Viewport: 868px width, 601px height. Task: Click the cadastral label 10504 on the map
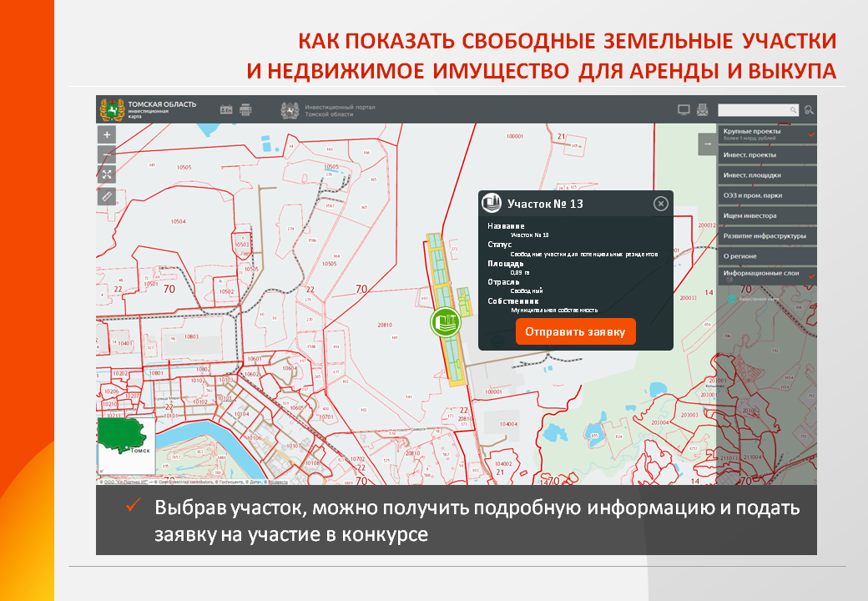point(179,221)
